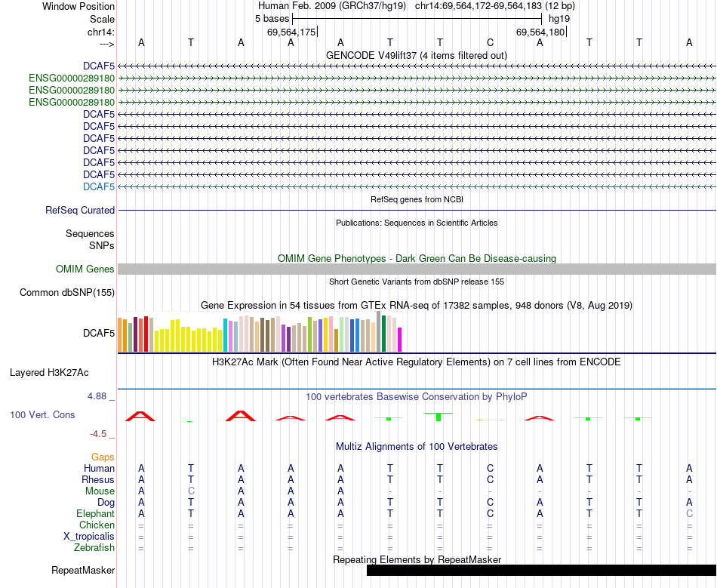Click the black RepeatMasker element bar
The image size is (717, 588).
click(540, 571)
